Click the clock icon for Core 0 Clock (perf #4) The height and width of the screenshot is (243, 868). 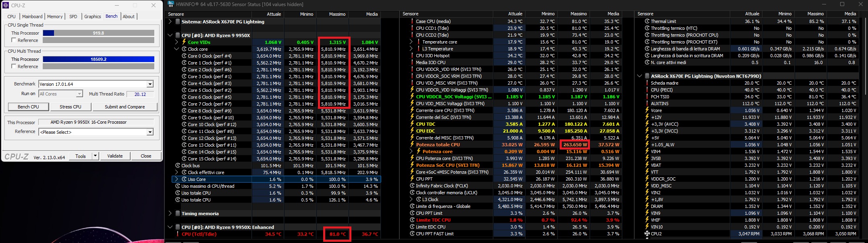click(184, 56)
